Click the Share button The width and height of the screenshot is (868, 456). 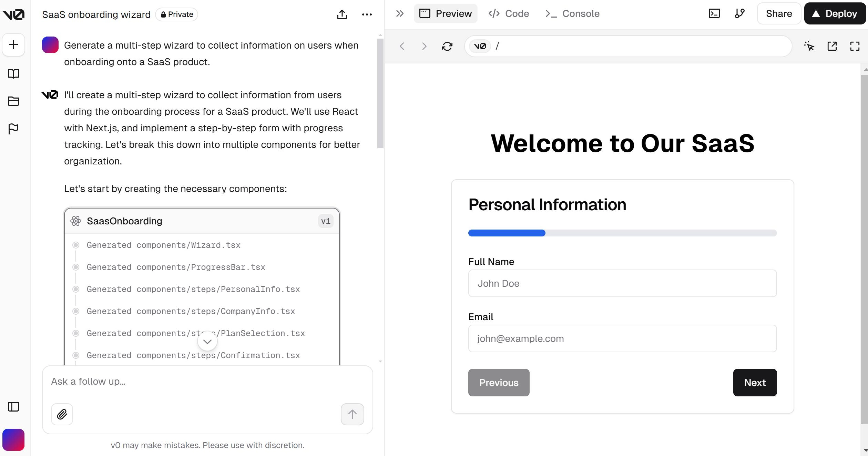pos(779,13)
